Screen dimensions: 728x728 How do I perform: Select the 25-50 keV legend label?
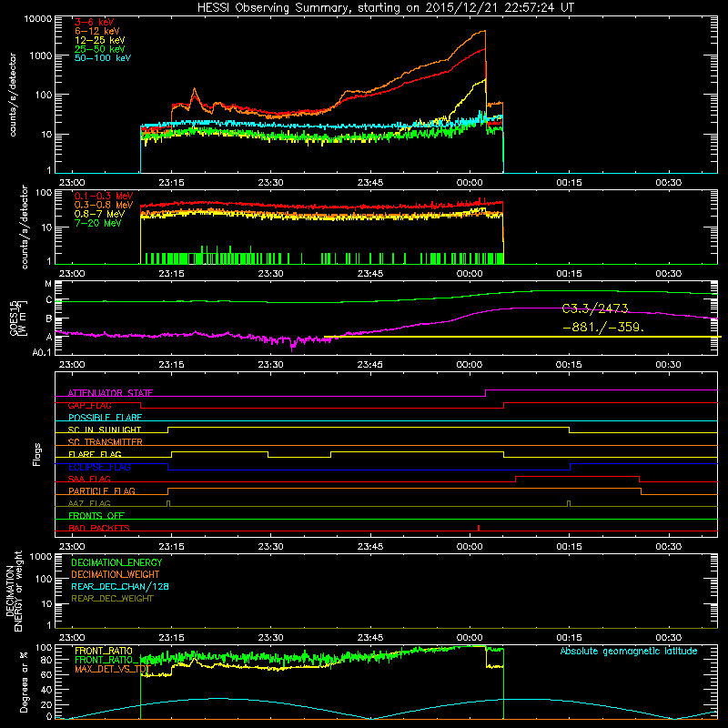click(x=99, y=49)
